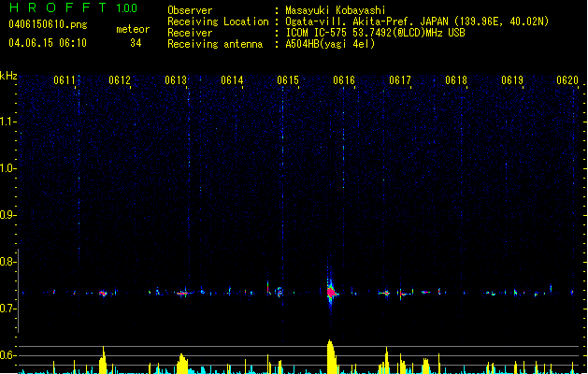Click the 1.1 kHz axis label

8,122
